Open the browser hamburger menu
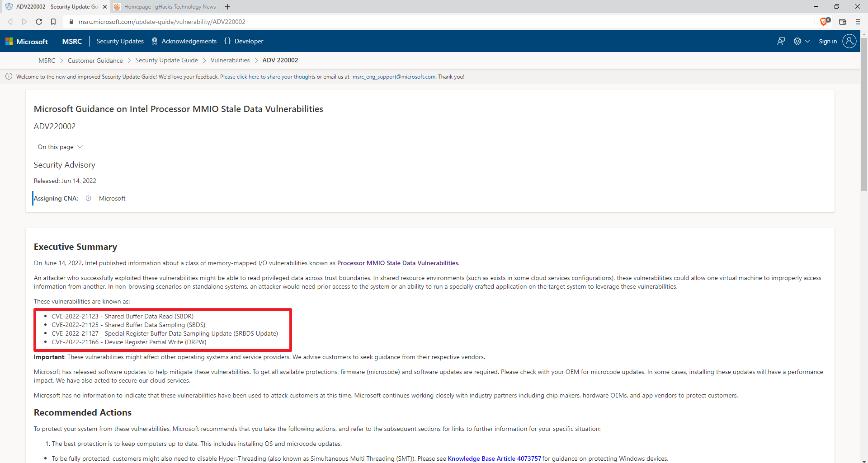 click(858, 22)
